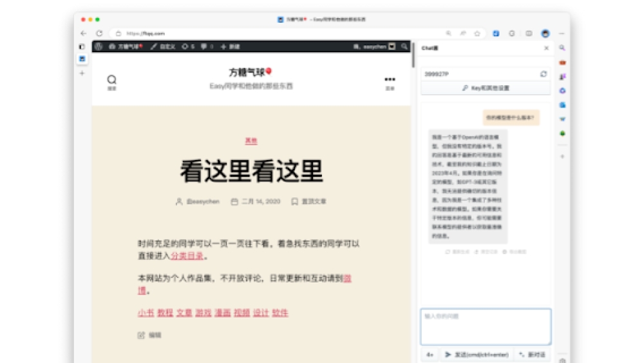Click the zoom magnifier icon in address bar
The image size is (644, 363).
click(x=448, y=34)
